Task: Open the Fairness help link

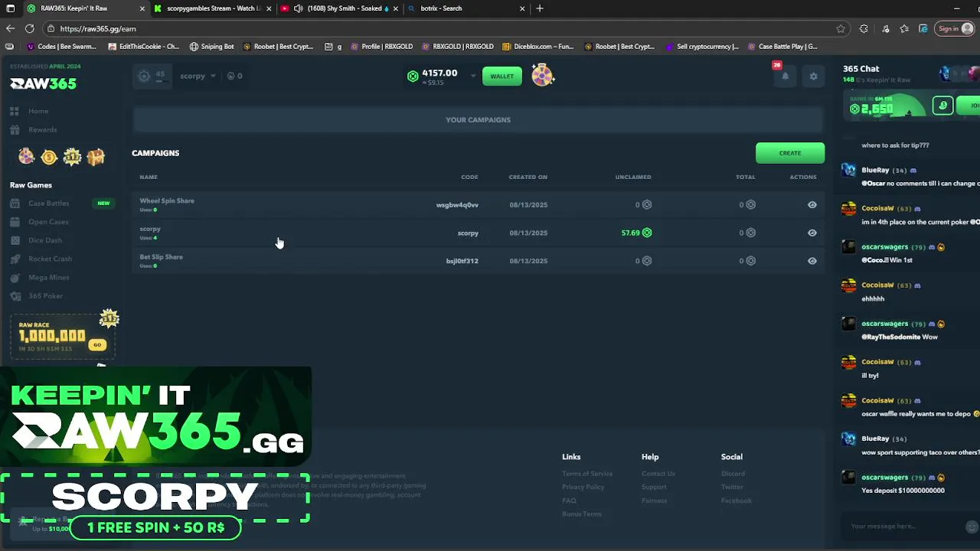Action: [x=654, y=500]
